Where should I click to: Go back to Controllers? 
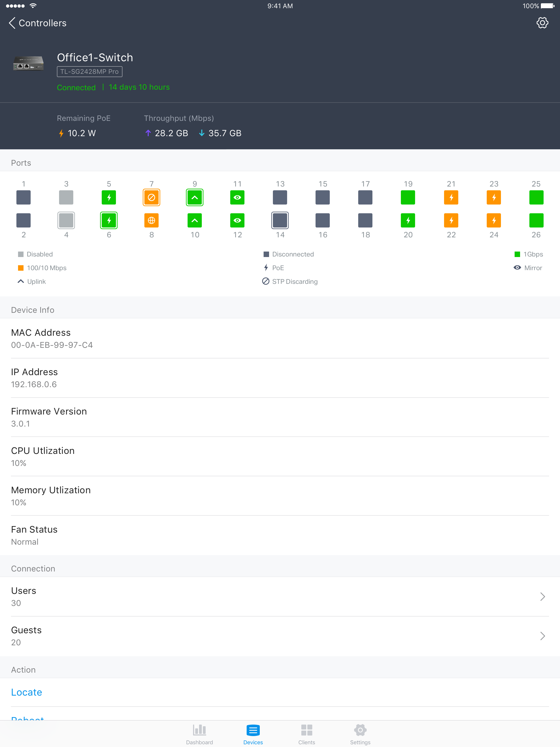point(37,23)
